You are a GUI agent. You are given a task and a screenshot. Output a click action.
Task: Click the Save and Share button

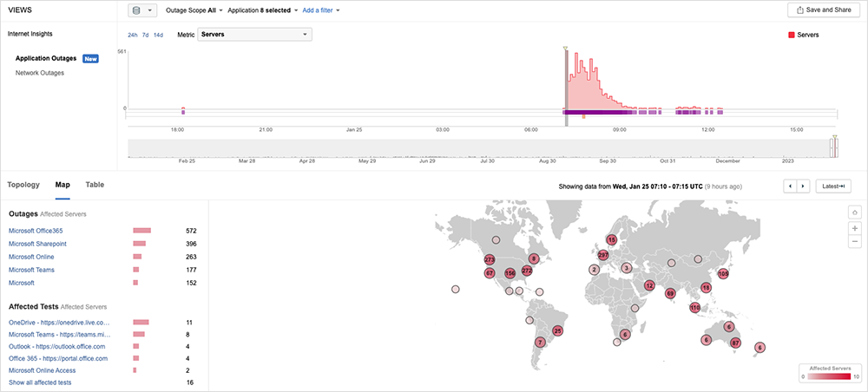pos(824,10)
